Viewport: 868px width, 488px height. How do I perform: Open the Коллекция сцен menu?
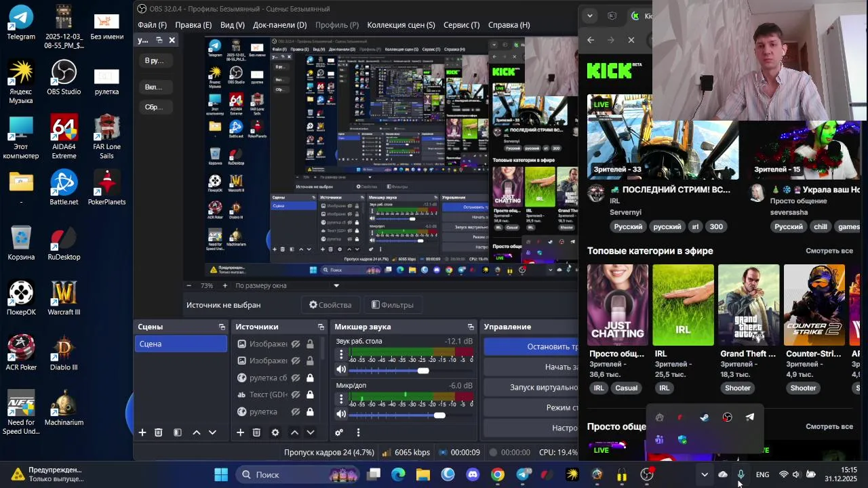401,25
